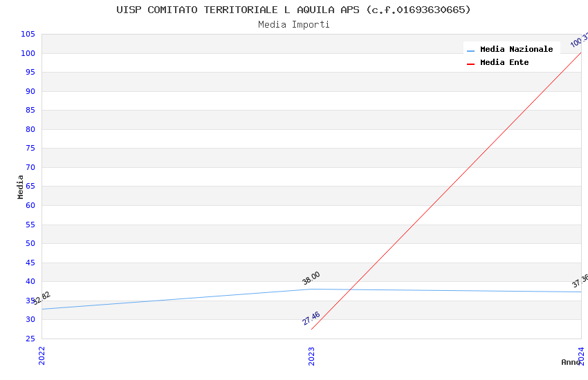Click the 65 y-axis tick label

click(30, 186)
